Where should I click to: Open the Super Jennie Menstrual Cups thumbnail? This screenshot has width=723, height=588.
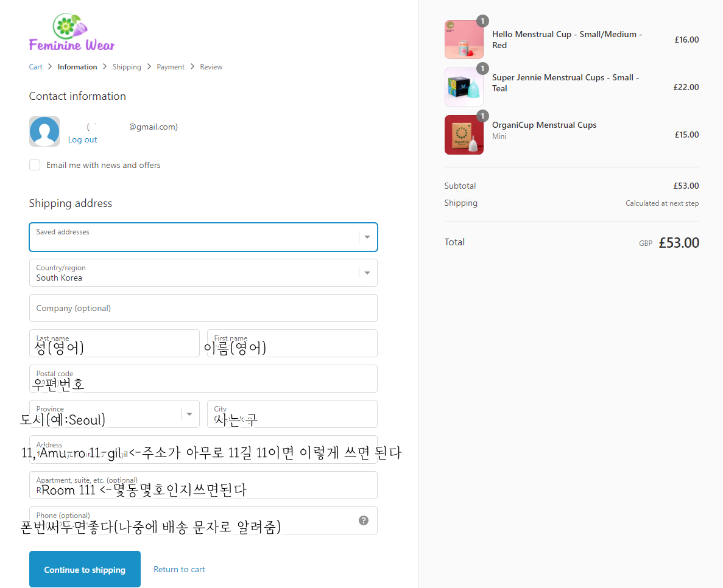(x=464, y=87)
